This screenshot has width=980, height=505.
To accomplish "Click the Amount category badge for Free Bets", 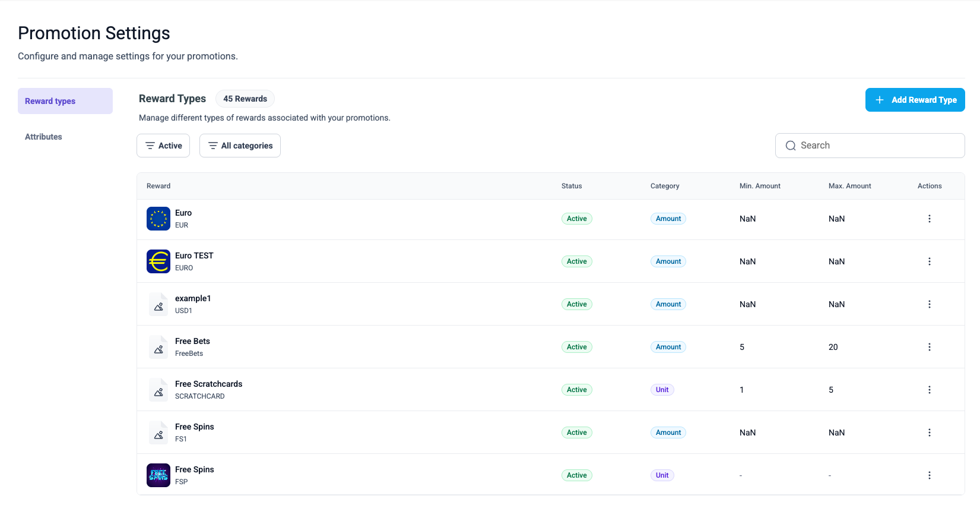I will pyautogui.click(x=668, y=347).
